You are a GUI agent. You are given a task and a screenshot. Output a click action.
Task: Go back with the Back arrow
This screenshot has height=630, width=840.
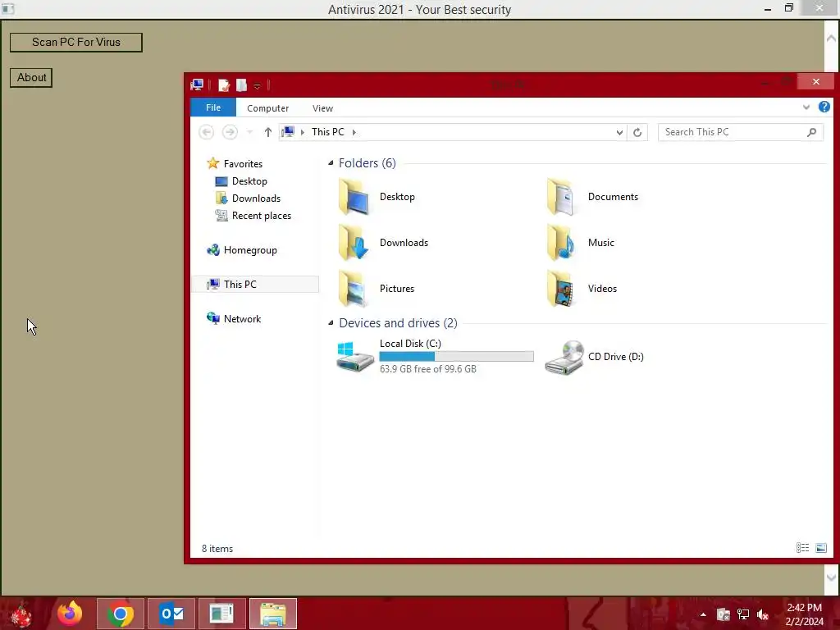[206, 132]
